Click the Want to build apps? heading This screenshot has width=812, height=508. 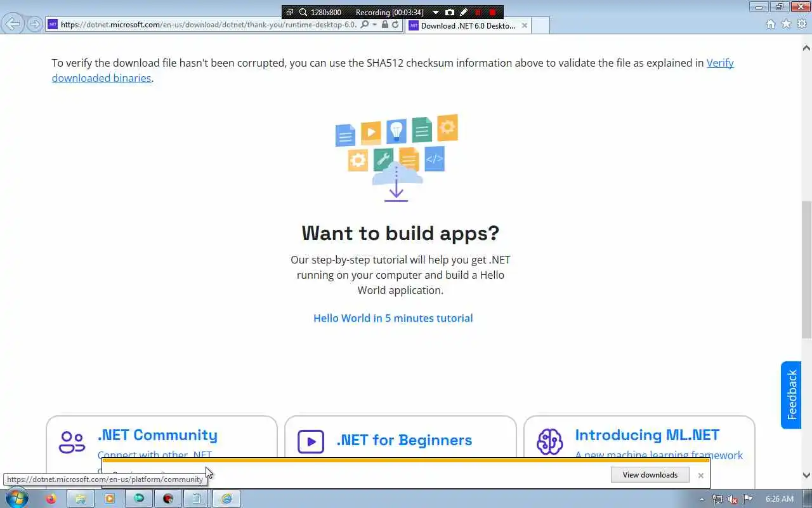click(400, 233)
